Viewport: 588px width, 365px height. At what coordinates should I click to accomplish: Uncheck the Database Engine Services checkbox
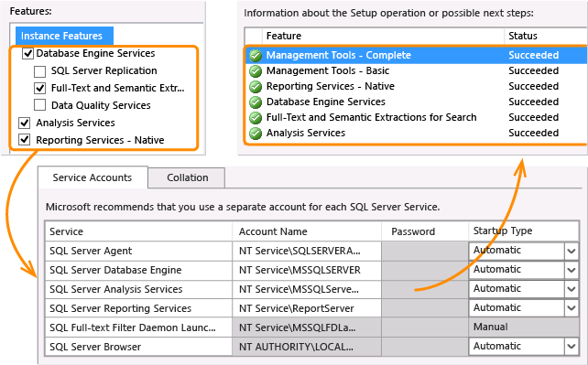[x=27, y=54]
